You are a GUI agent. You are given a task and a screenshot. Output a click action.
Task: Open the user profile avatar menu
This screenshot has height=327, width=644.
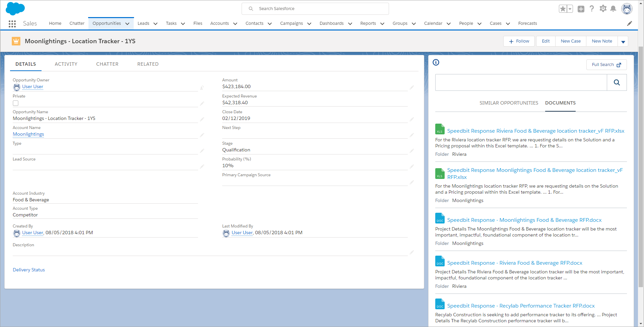click(627, 9)
